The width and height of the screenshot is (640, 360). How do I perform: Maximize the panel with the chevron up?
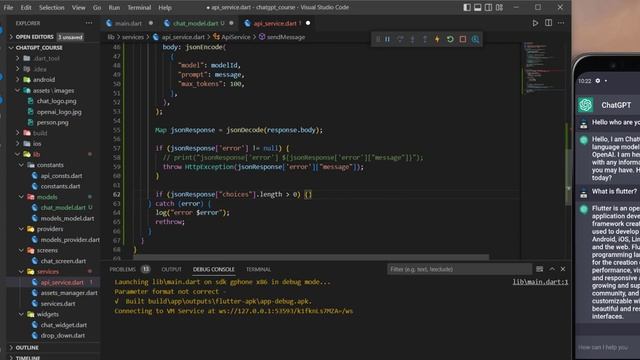pos(552,269)
